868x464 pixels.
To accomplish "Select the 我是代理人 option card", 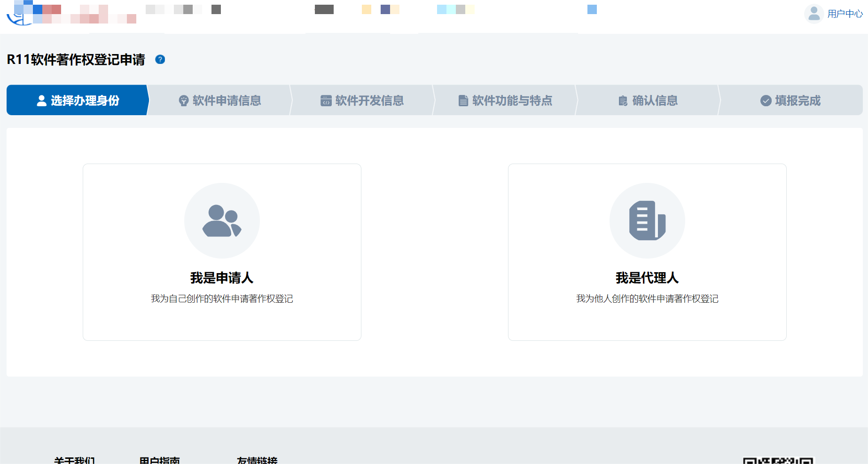I will (x=647, y=252).
